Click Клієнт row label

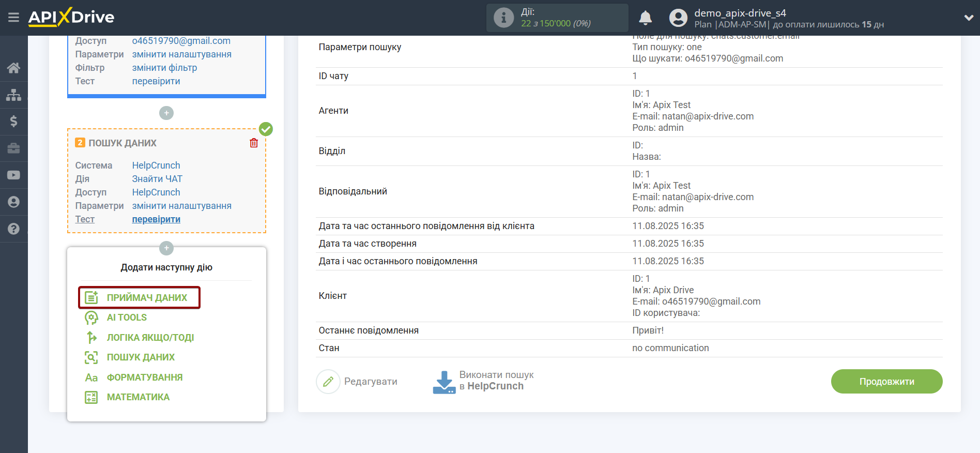[x=332, y=296]
